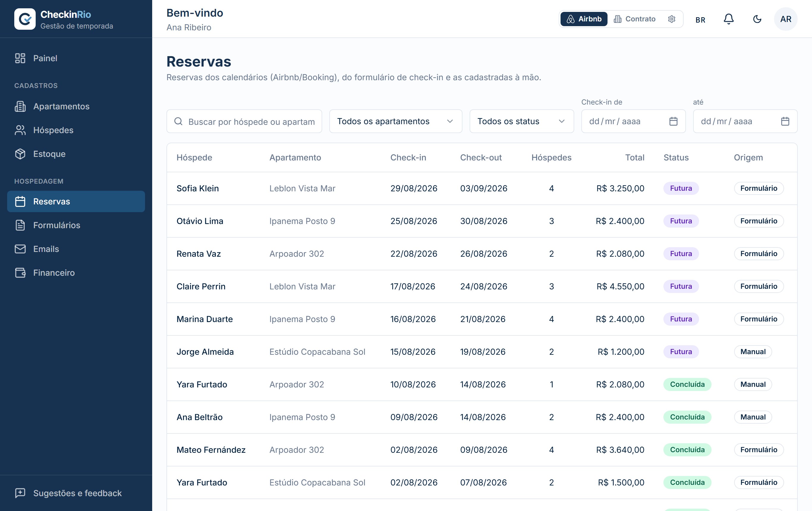812x511 pixels.
Task: Click the Hóspede column header
Action: tap(194, 158)
